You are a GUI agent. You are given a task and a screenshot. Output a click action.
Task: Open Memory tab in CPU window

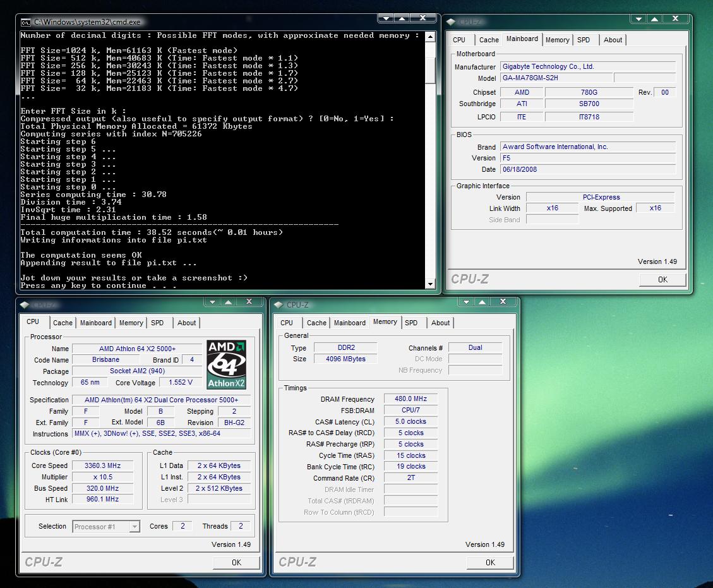(x=131, y=323)
